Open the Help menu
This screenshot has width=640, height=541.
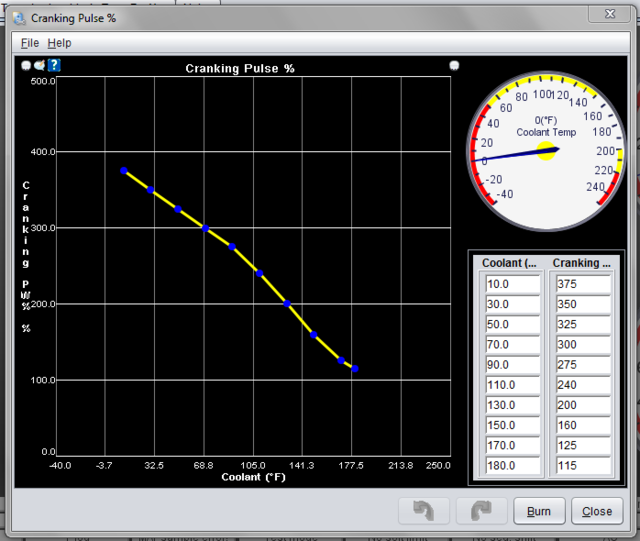pos(60,43)
